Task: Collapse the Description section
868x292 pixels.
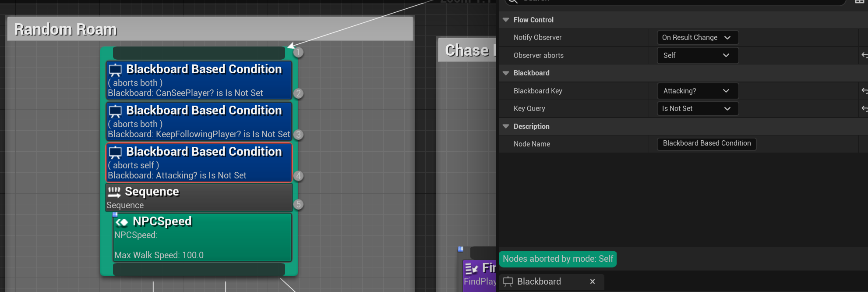Action: (x=506, y=126)
